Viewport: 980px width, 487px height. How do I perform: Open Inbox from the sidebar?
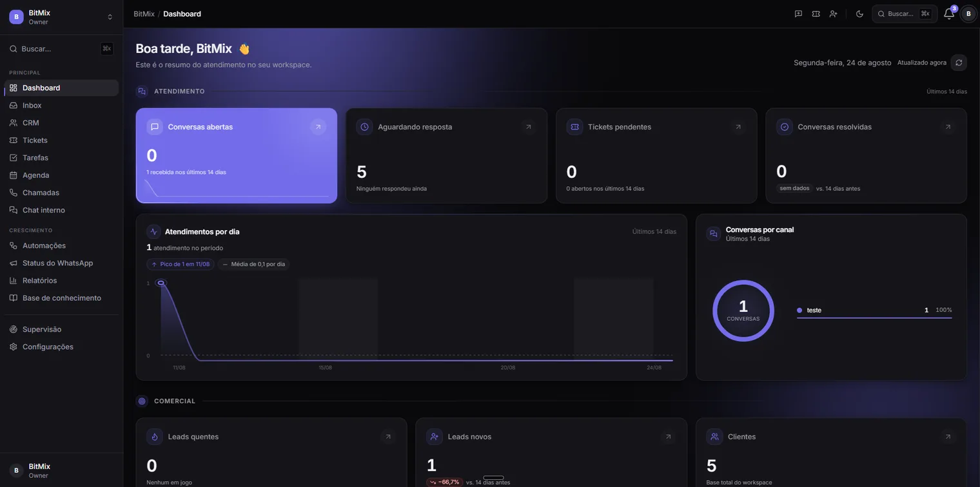(61, 105)
